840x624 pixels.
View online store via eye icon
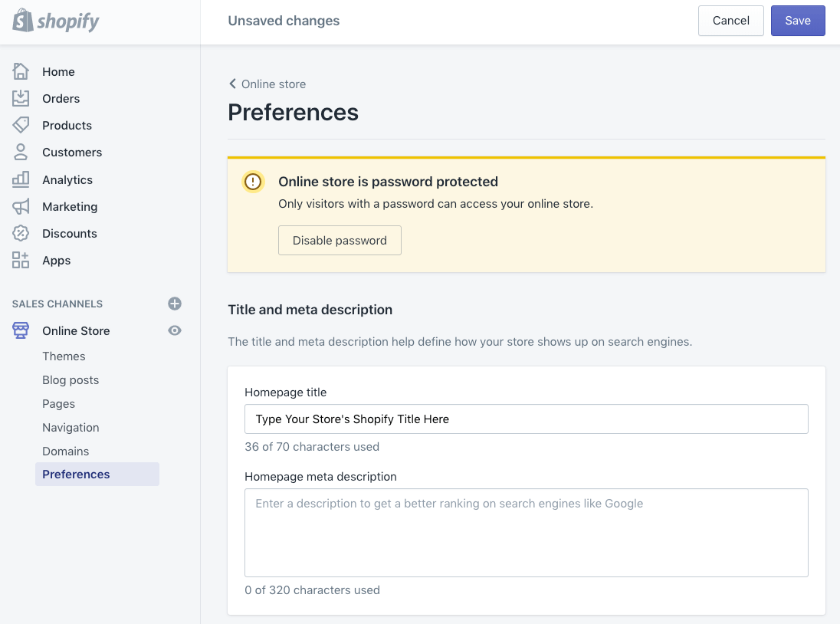pyautogui.click(x=175, y=330)
